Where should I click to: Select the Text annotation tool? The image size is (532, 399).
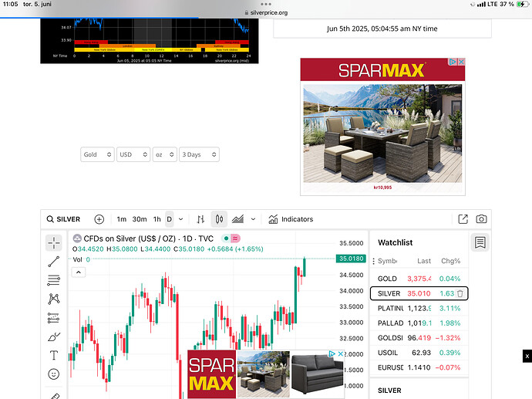pos(54,355)
